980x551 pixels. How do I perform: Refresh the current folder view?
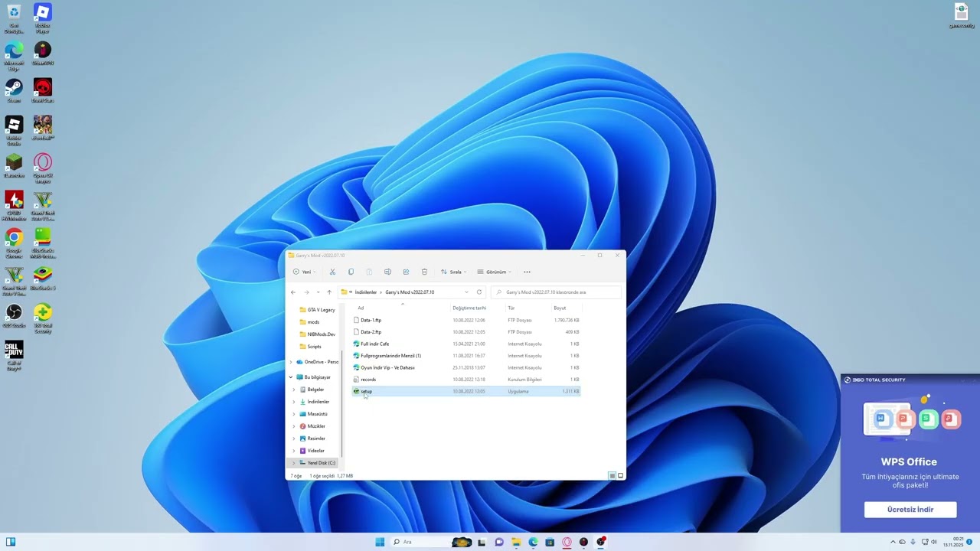click(x=479, y=292)
